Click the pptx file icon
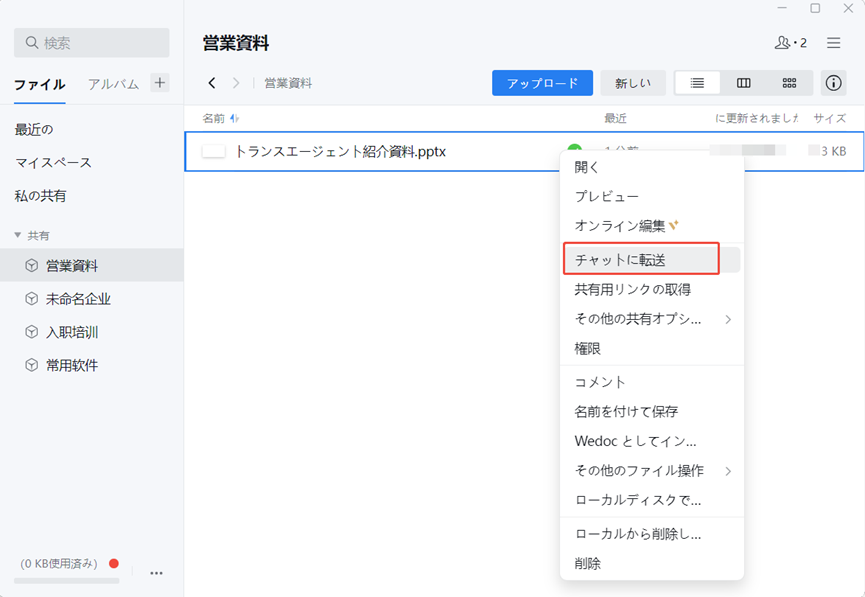 pos(213,151)
